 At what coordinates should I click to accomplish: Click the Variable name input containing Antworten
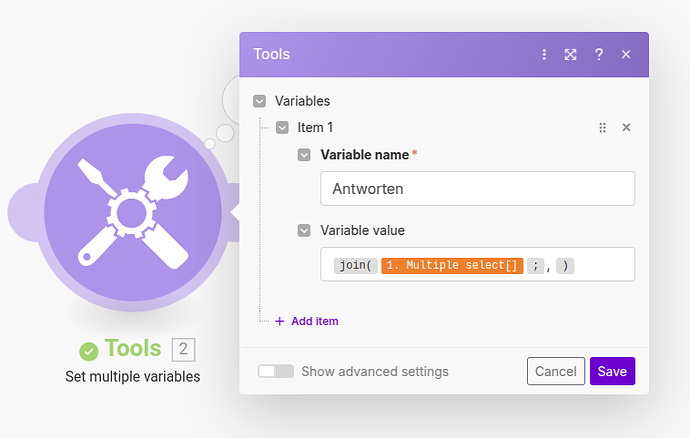[x=477, y=189]
